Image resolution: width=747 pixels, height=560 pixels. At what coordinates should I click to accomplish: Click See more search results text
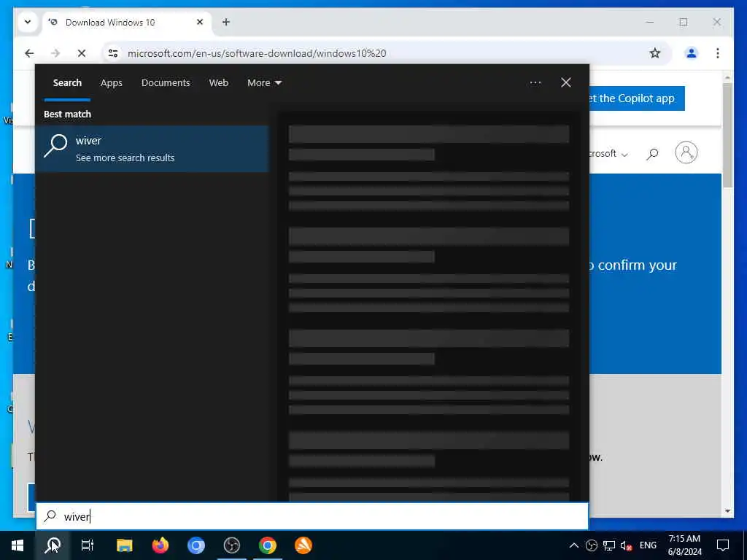click(125, 158)
